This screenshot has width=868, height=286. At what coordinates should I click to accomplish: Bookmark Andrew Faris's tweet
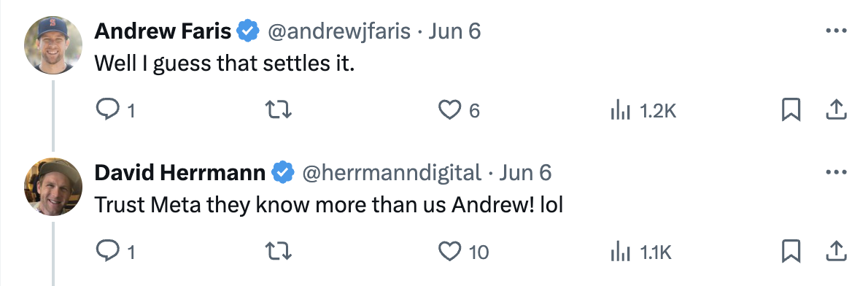coord(791,111)
